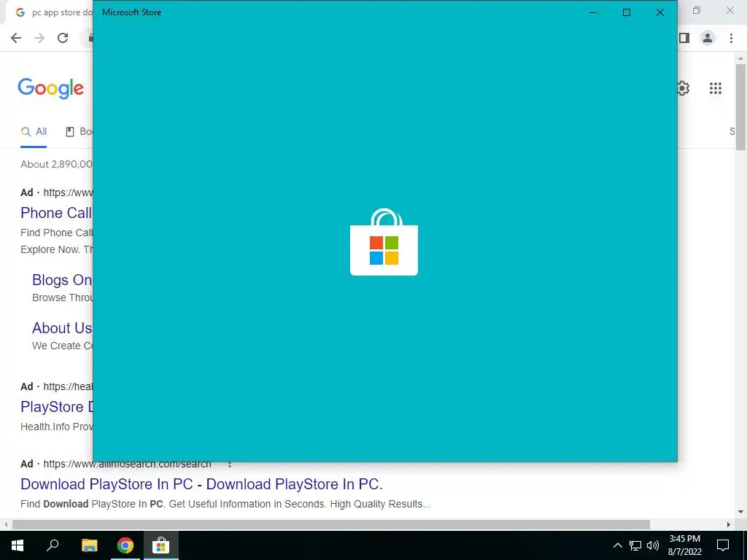Open the 'PlayStore' ad link
The height and width of the screenshot is (560, 747).
point(56,407)
